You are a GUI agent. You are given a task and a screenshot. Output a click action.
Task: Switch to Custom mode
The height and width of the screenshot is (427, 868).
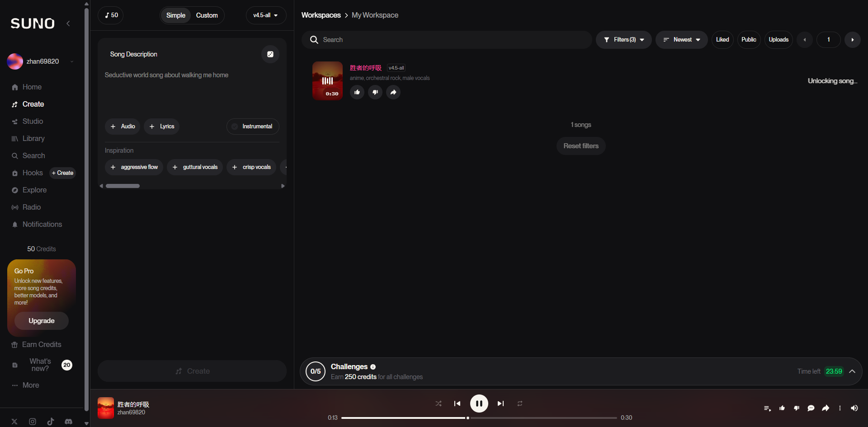[x=207, y=15]
